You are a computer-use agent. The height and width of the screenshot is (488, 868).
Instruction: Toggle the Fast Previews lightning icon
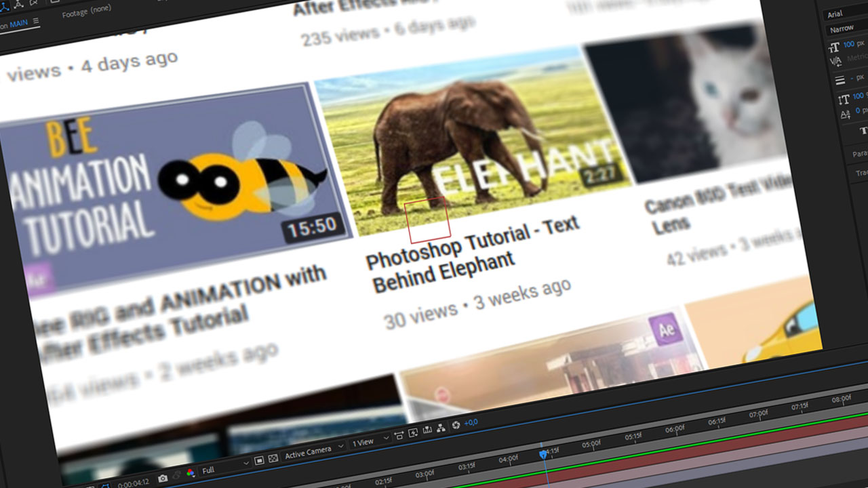[412, 432]
